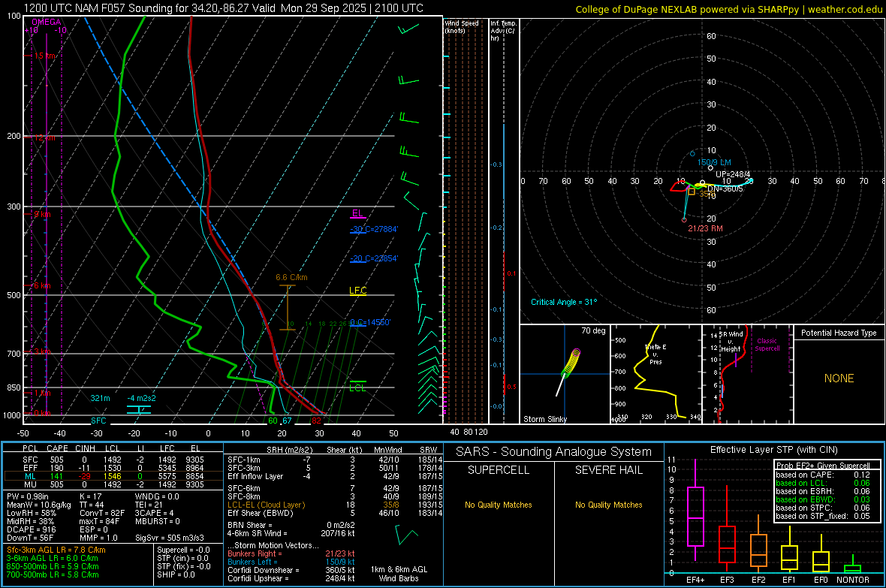The image size is (886, 588).
Task: Click the Sfc-3km AGL LR = 7.8 C/km line
Action: [56, 550]
